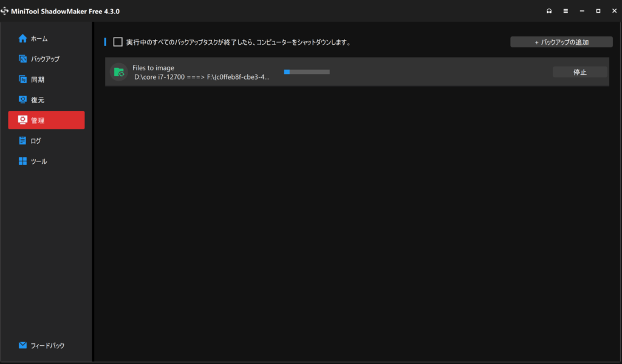The height and width of the screenshot is (364, 622).
Task: Close the ShadowMaker window
Action: (614, 11)
